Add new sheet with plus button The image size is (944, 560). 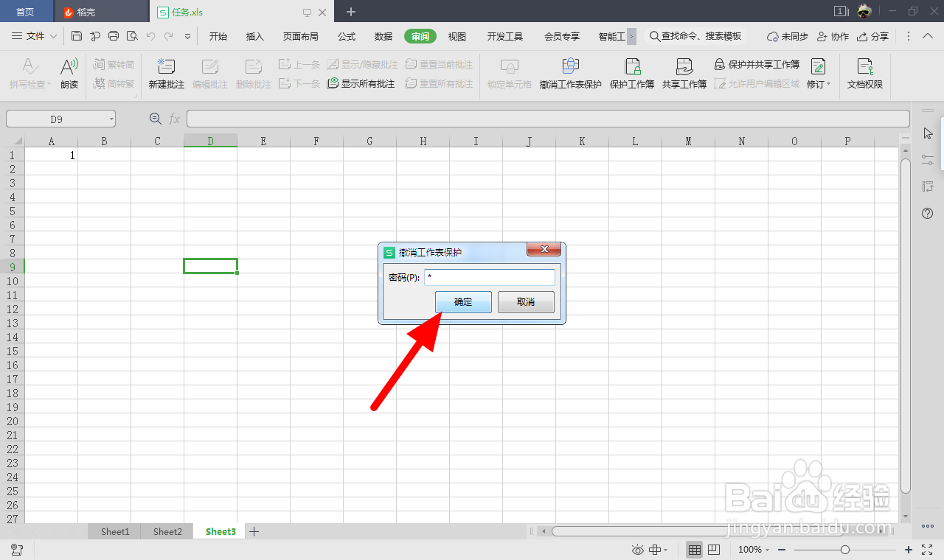pyautogui.click(x=254, y=531)
